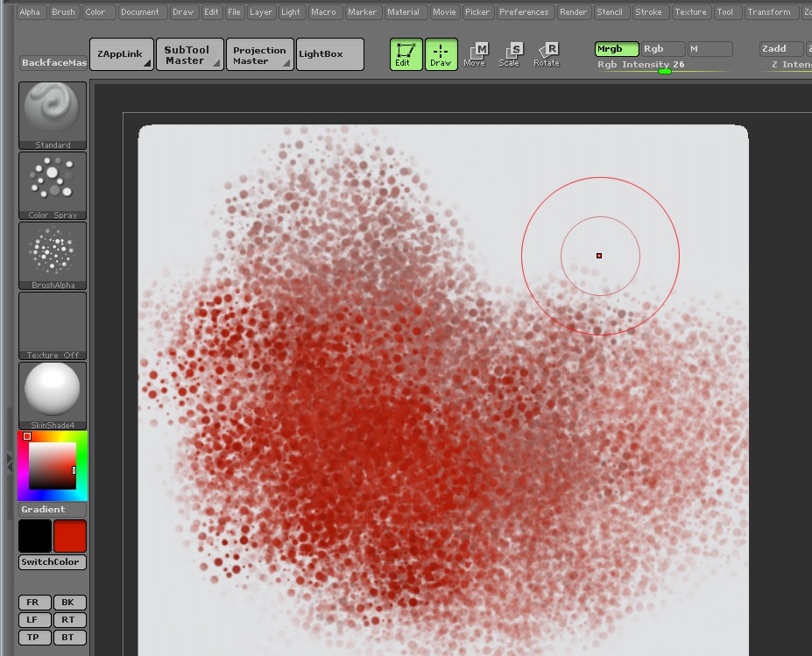Click the SwitchColor button
812x656 pixels.
[x=53, y=562]
